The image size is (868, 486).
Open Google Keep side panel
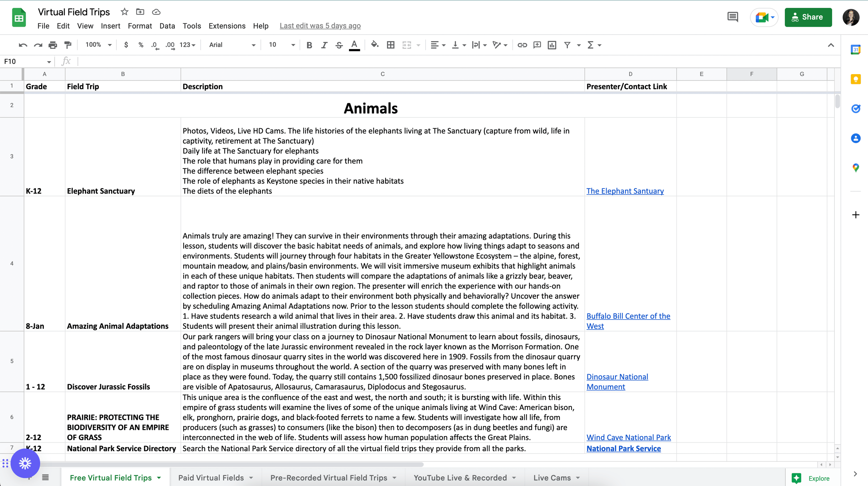855,79
